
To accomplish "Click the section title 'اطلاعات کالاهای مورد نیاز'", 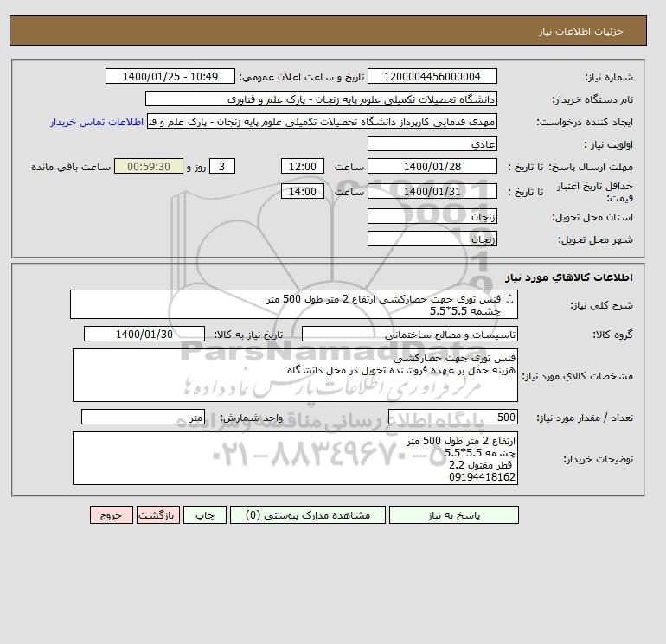I will pyautogui.click(x=569, y=277).
